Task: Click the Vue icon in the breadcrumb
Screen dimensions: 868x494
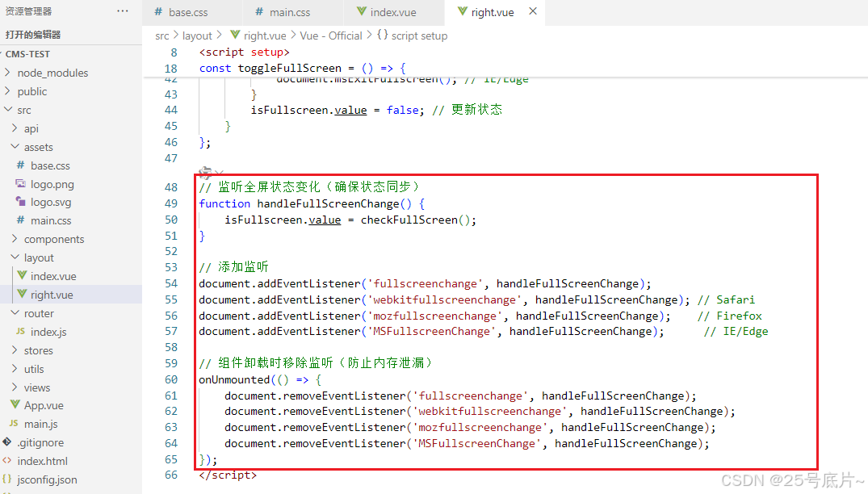Action: [235, 35]
